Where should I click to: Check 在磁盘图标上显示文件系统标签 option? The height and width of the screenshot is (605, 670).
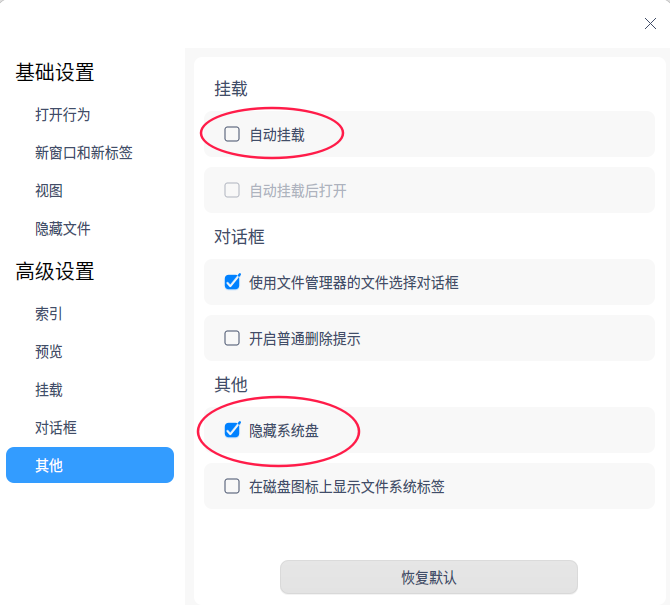click(232, 487)
